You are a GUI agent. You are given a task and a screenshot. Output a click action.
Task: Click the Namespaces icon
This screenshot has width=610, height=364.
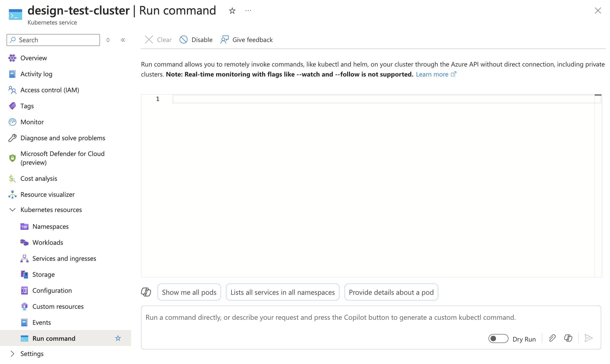point(24,226)
